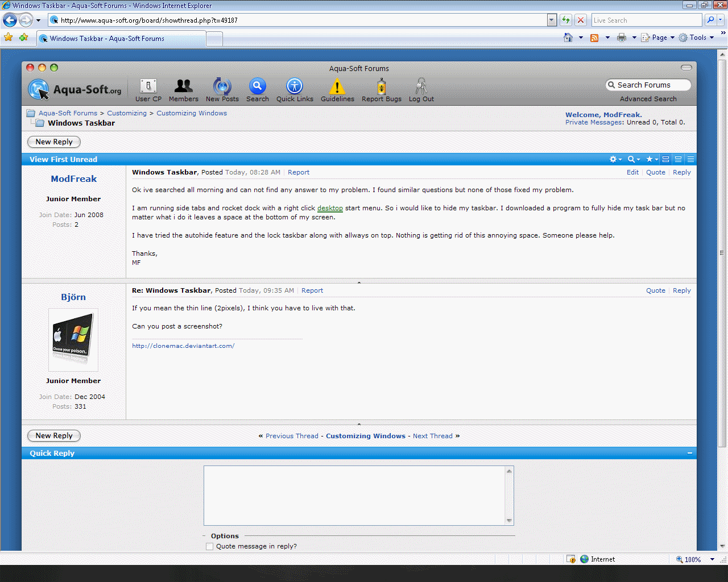Expand the command bar overflow chevron
This screenshot has width=728, height=582.
pyautogui.click(x=723, y=34)
